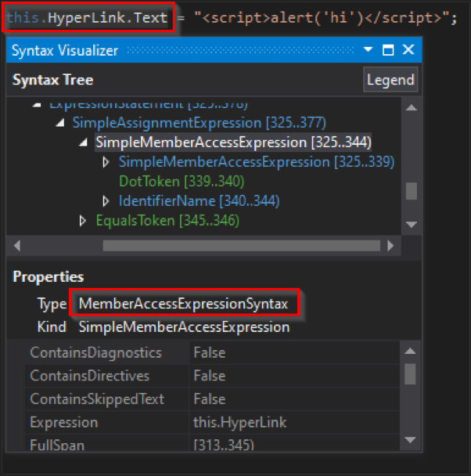
Task: Collapse the SimpleAssignmentExpression node
Action: [x=60, y=123]
